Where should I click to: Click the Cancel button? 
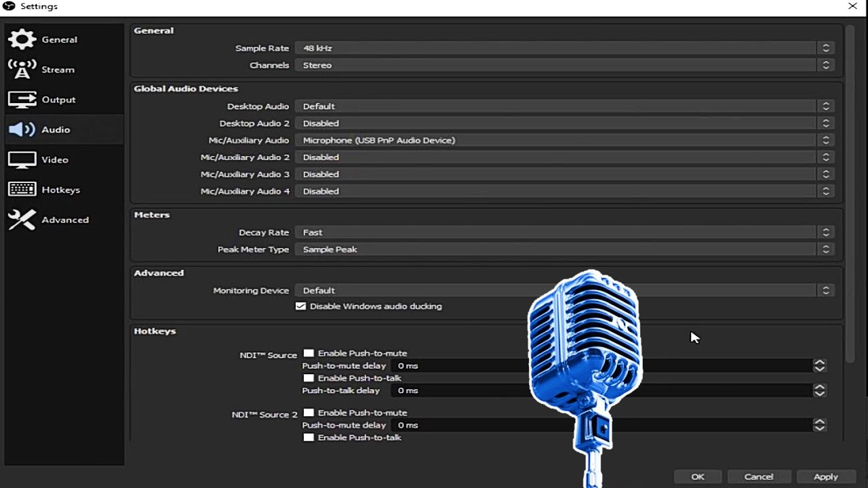click(759, 476)
